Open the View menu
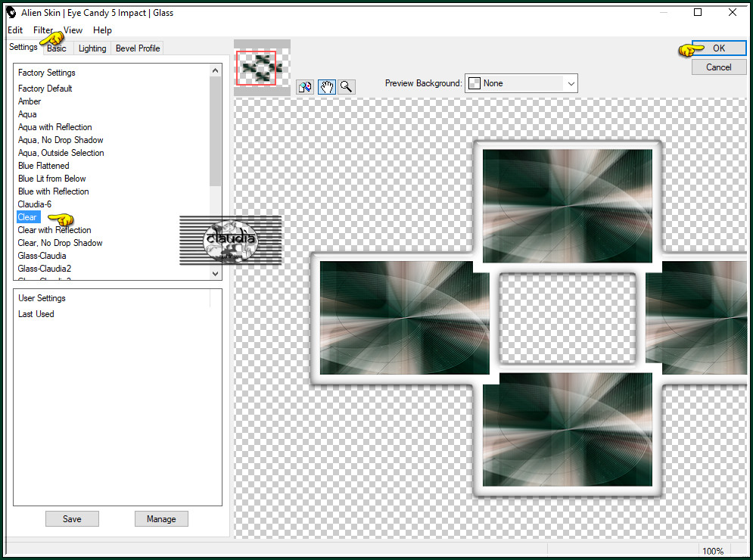The height and width of the screenshot is (560, 753). click(73, 30)
